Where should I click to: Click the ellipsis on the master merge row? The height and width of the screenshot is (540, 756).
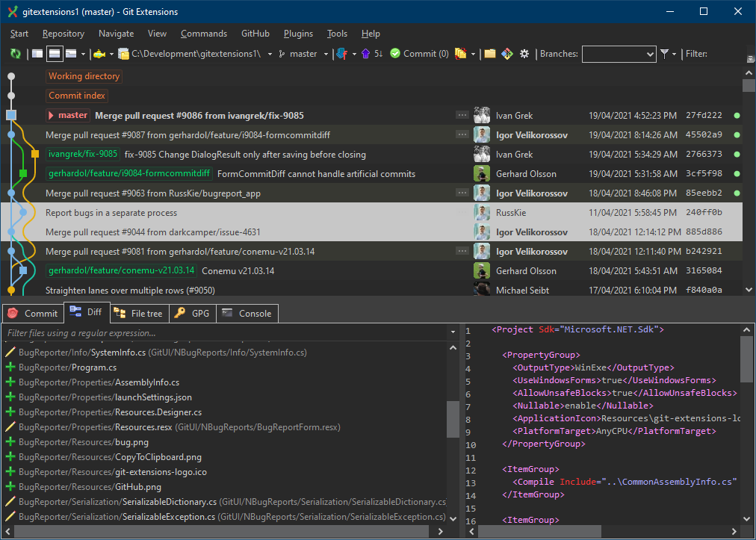coord(462,115)
